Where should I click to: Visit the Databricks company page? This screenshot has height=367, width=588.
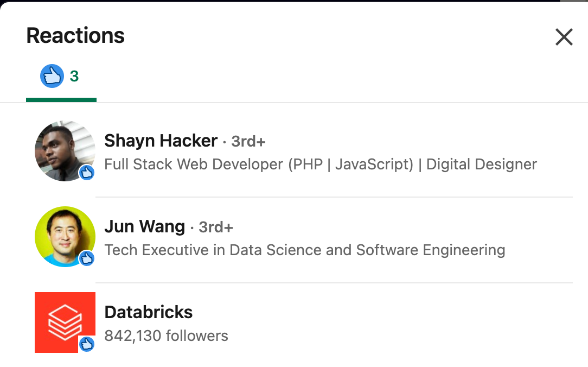pos(149,312)
